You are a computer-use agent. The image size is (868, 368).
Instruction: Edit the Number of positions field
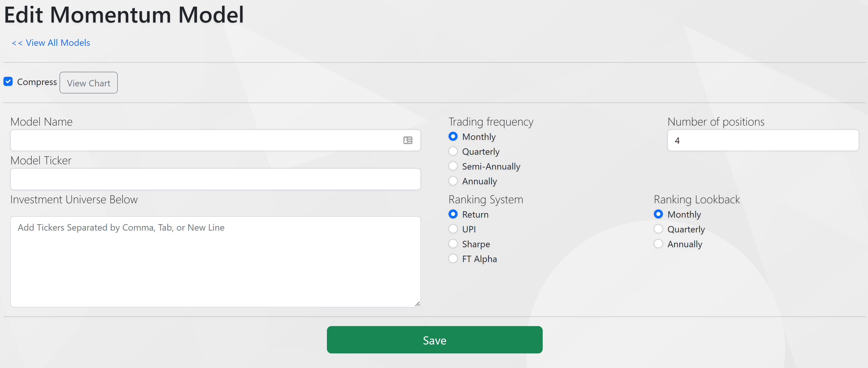pos(763,140)
